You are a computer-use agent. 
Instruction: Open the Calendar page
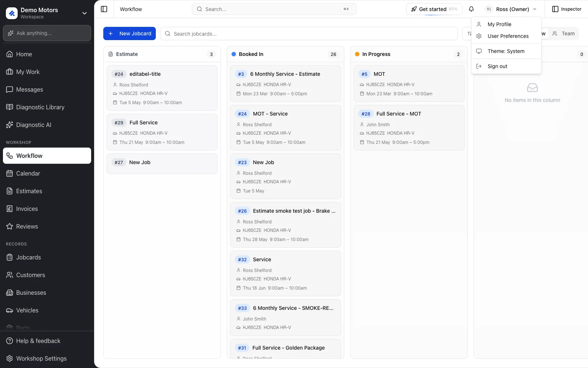(x=47, y=173)
